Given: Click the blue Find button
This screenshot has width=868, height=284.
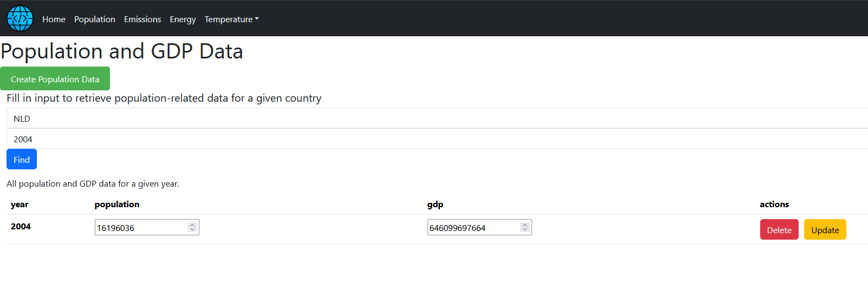Looking at the screenshot, I should click(22, 160).
